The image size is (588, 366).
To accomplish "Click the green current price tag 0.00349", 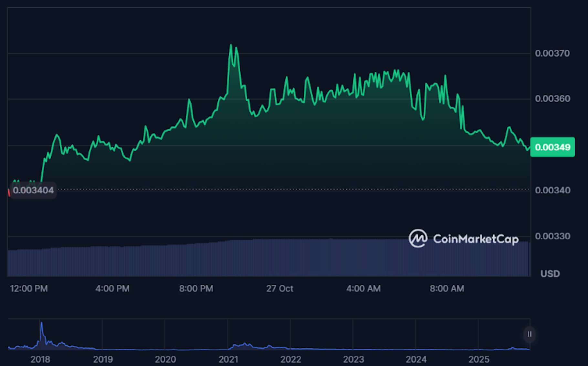I will click(x=553, y=147).
